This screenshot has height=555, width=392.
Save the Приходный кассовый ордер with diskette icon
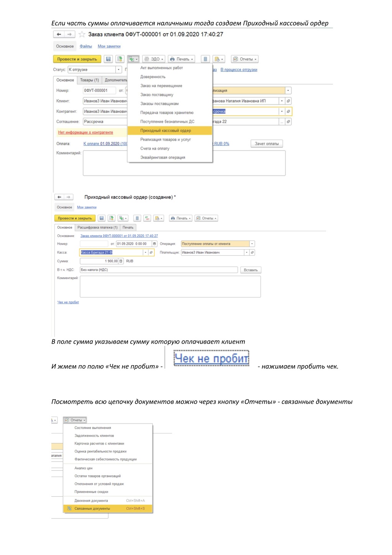coord(102,218)
